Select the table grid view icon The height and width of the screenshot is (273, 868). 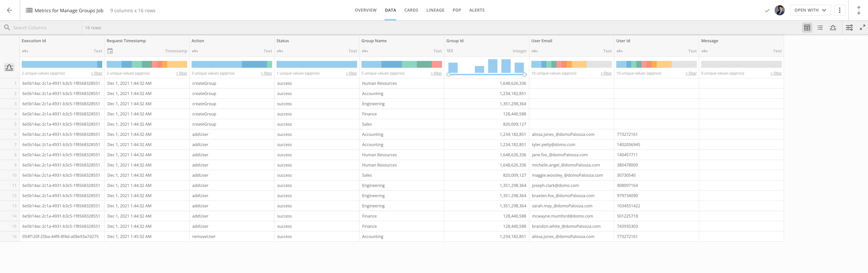pyautogui.click(x=807, y=27)
